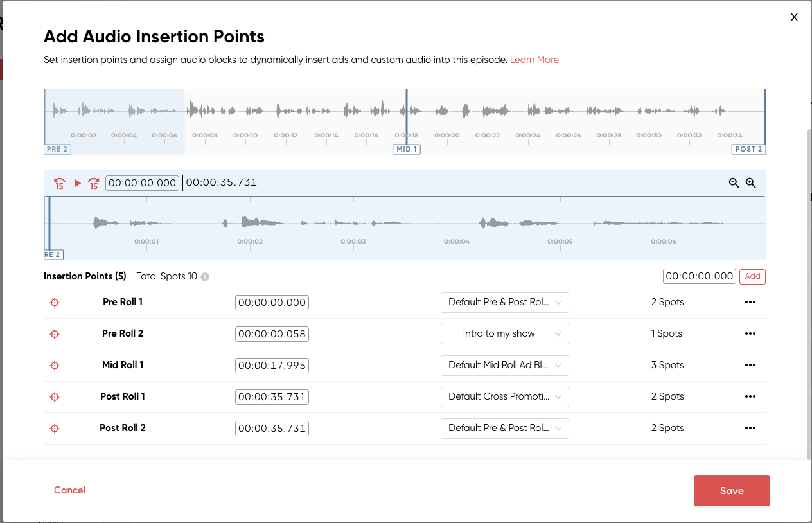Screen dimensions: 812x523
Task: Click the rewind 15 seconds icon
Action: point(60,183)
